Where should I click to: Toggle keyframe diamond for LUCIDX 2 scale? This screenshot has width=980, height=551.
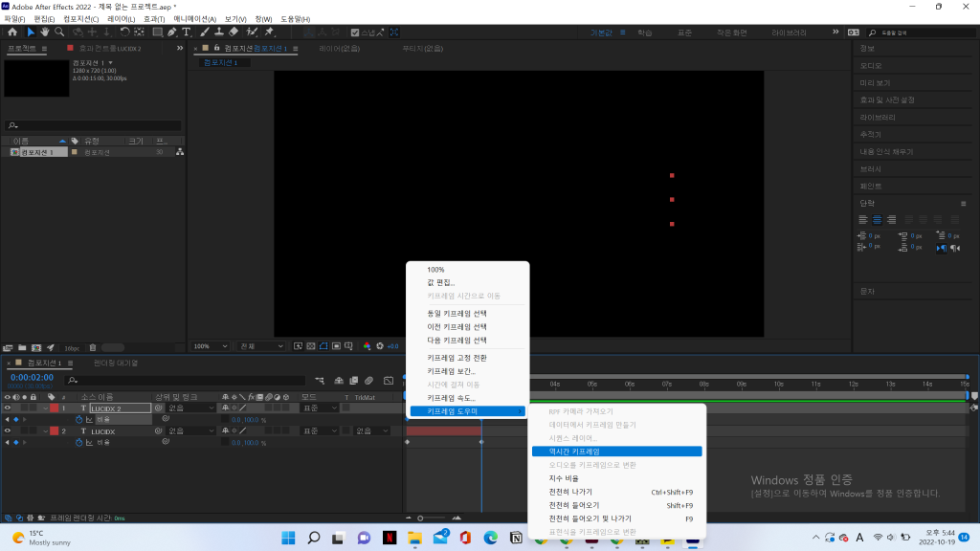click(x=15, y=420)
